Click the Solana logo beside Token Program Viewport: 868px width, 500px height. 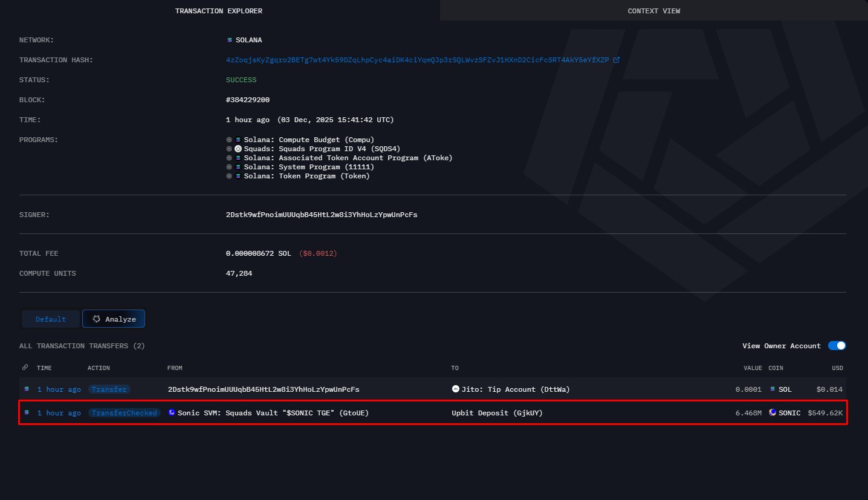click(x=238, y=176)
